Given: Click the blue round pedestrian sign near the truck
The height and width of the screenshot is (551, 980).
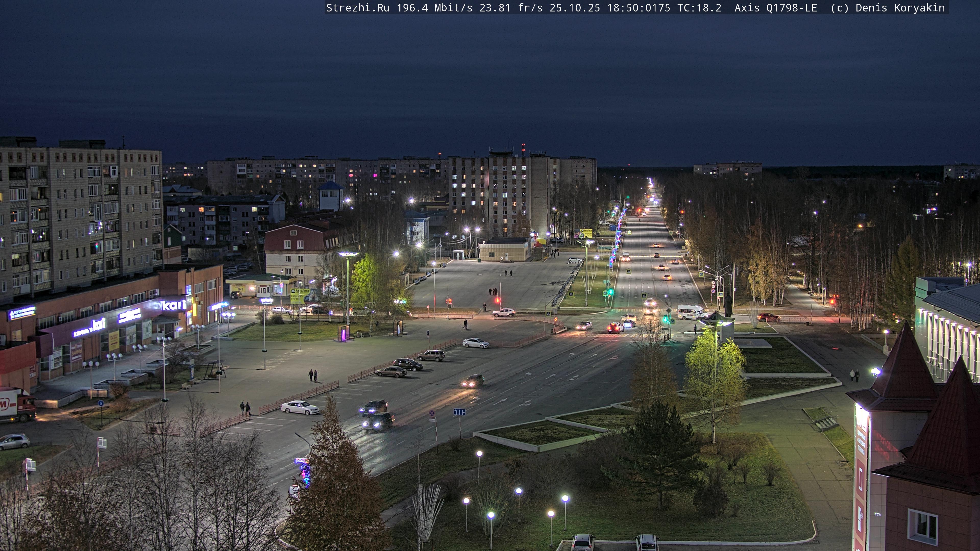Looking at the screenshot, I should point(101,403).
